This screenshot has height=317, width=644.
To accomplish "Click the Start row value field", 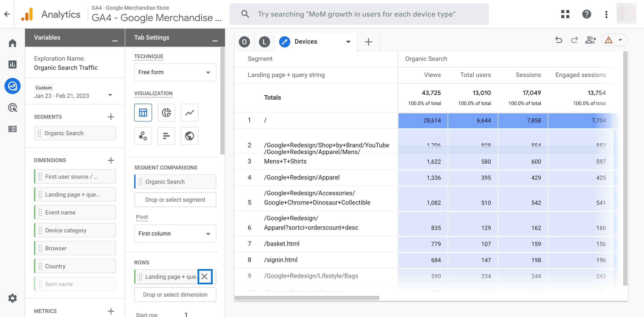I will click(x=186, y=314).
